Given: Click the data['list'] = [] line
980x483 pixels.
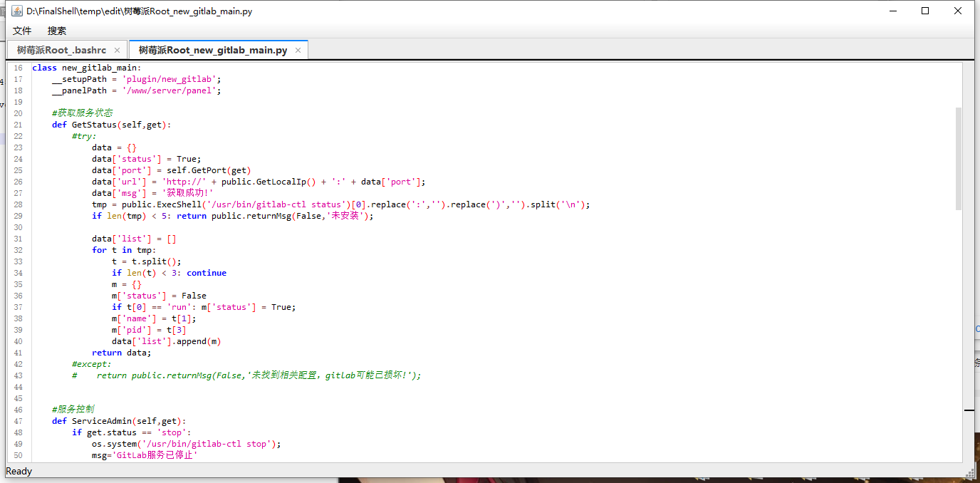Looking at the screenshot, I should (134, 239).
